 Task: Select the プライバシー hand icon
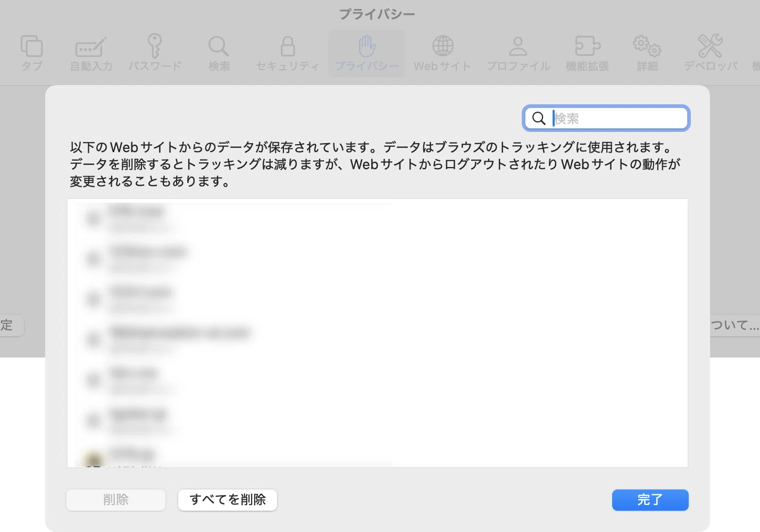[x=367, y=46]
